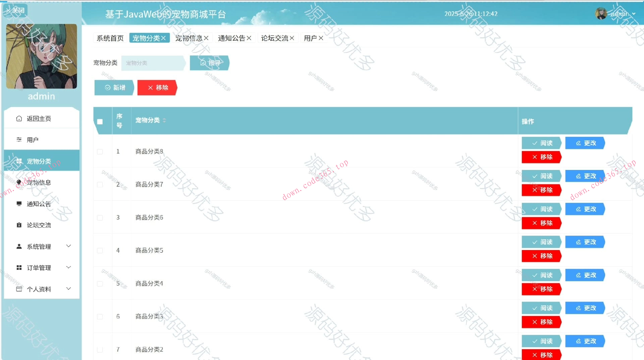Image resolution: width=644 pixels, height=360 pixels.
Task: Open the admin account dropdown top right
Action: [620, 14]
